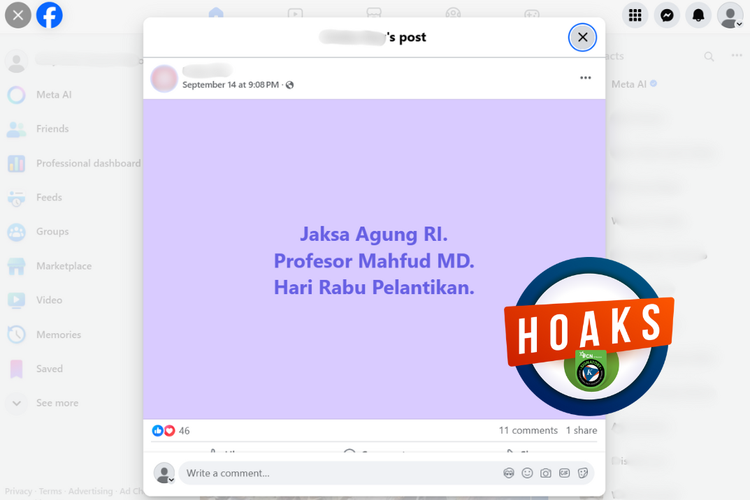Open the 1 share list

tap(581, 431)
